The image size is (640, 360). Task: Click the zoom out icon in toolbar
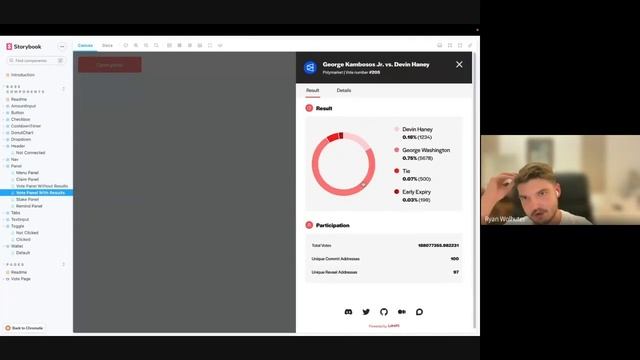[x=146, y=45]
